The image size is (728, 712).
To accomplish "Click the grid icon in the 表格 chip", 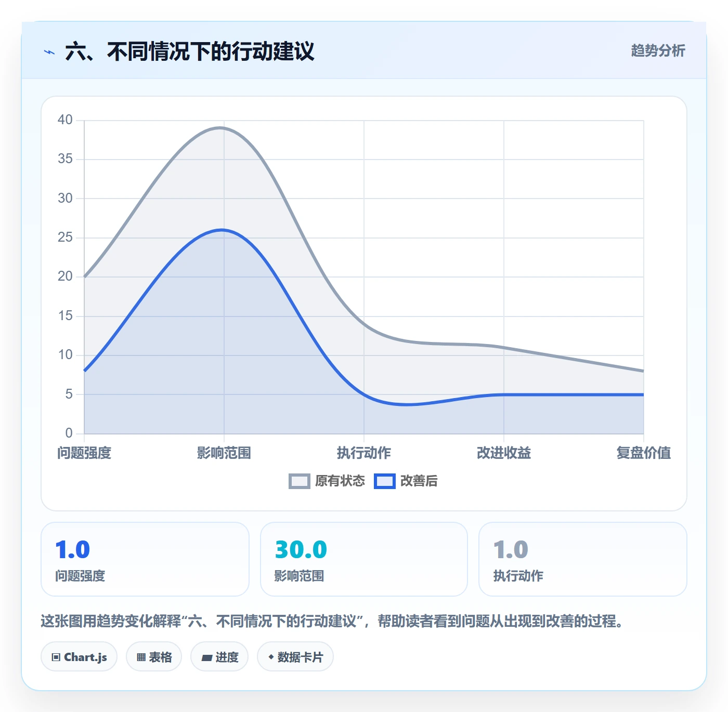I will coord(141,657).
